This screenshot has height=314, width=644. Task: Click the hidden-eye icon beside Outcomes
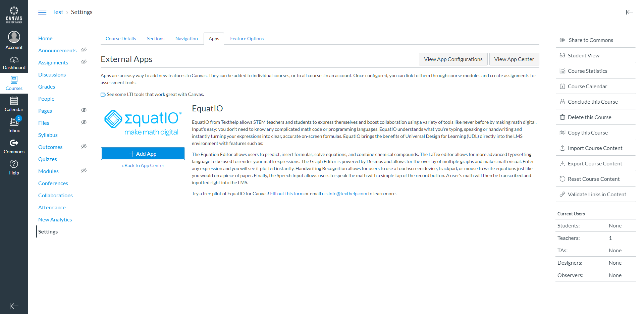(84, 146)
